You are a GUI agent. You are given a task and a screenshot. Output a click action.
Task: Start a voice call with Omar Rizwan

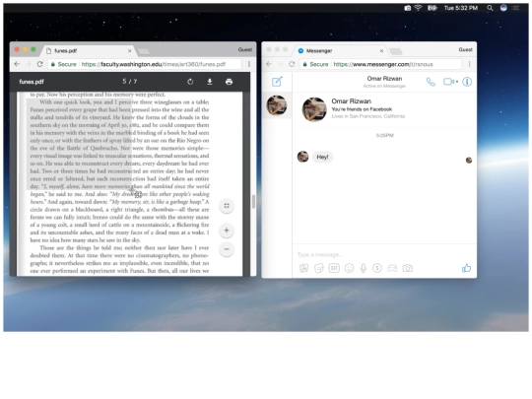(x=431, y=82)
